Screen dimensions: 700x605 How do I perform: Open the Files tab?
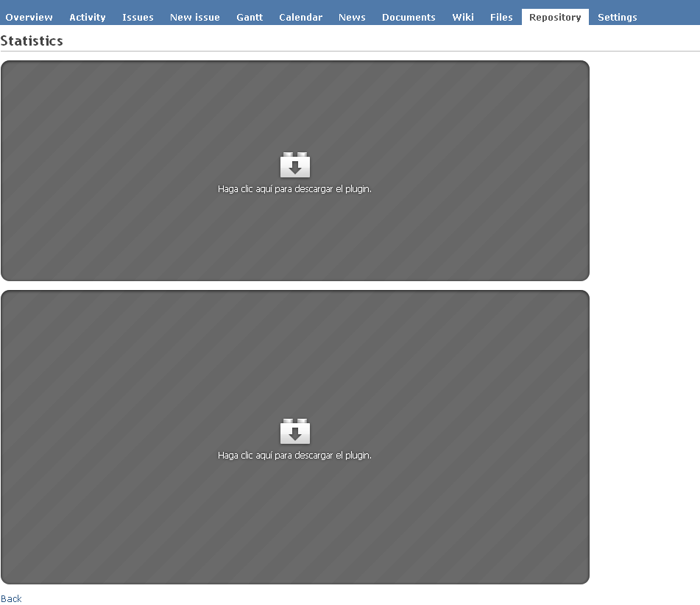pos(501,17)
